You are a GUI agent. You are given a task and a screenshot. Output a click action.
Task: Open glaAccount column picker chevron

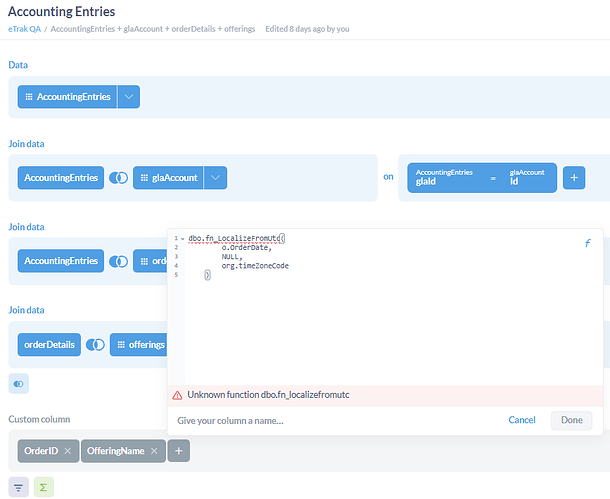(216, 178)
